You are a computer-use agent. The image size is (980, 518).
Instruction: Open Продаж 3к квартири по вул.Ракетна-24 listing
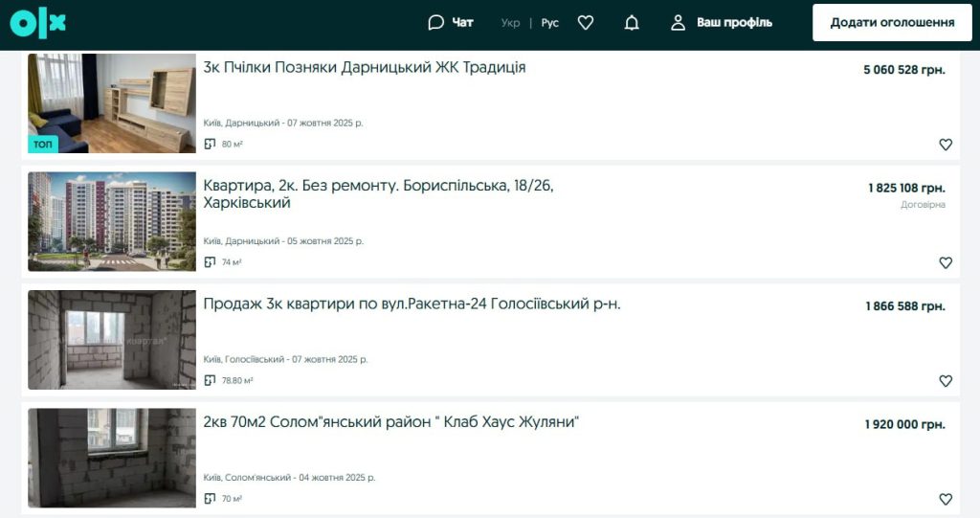[412, 304]
